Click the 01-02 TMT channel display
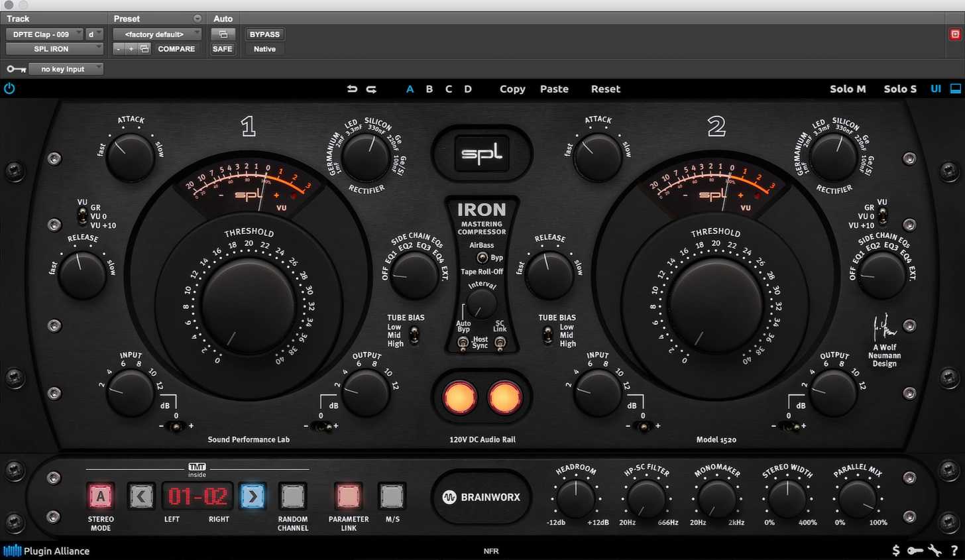965x560 pixels. [x=198, y=496]
